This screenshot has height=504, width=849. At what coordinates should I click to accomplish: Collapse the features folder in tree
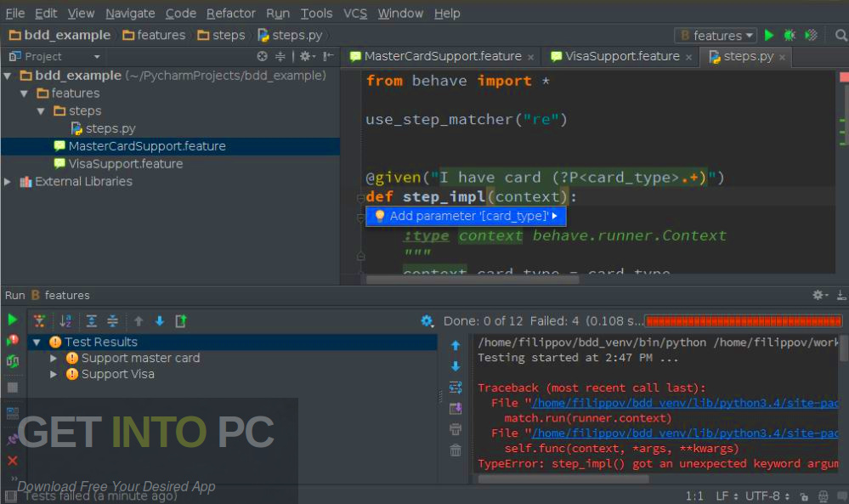coord(25,93)
